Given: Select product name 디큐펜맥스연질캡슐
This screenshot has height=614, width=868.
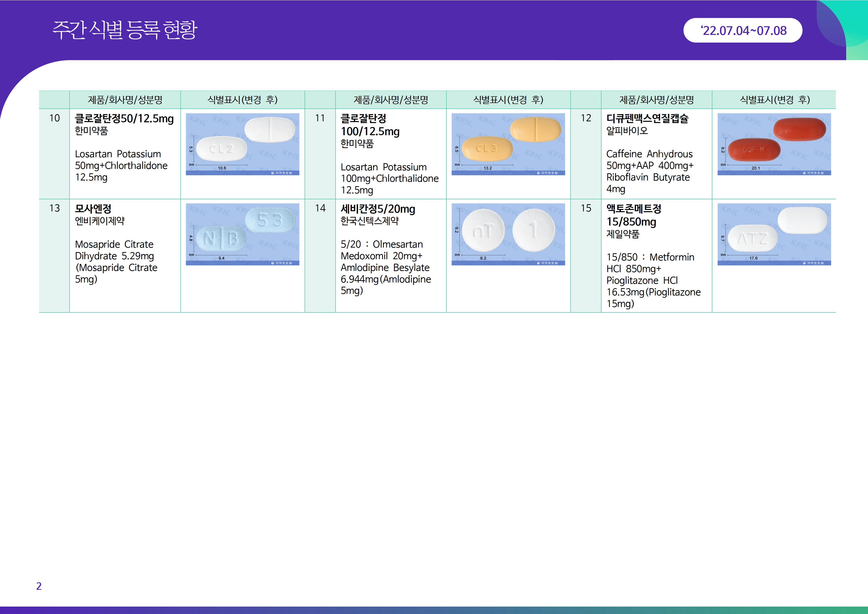Looking at the screenshot, I should point(647,118).
